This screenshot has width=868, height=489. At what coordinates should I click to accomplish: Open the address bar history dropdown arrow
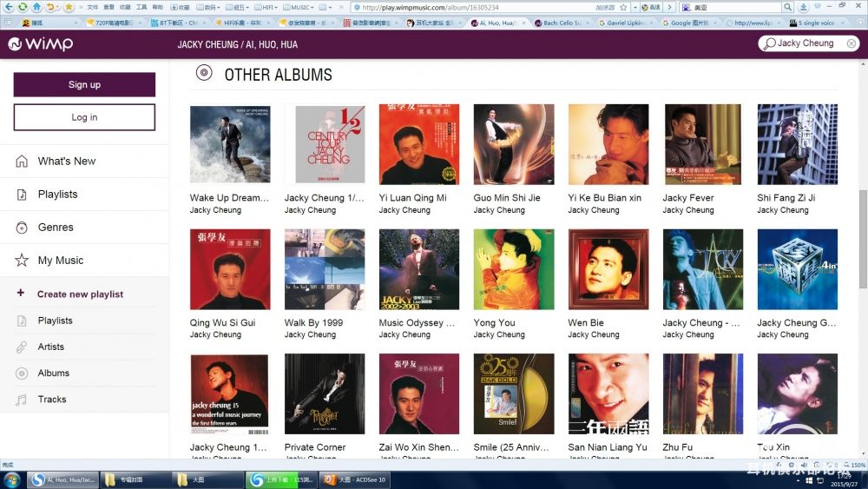[x=635, y=7]
